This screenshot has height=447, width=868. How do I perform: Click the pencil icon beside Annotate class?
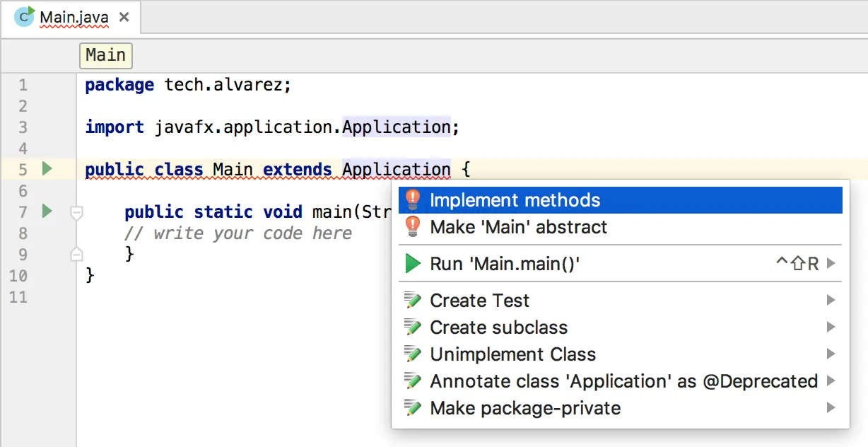[413, 381]
